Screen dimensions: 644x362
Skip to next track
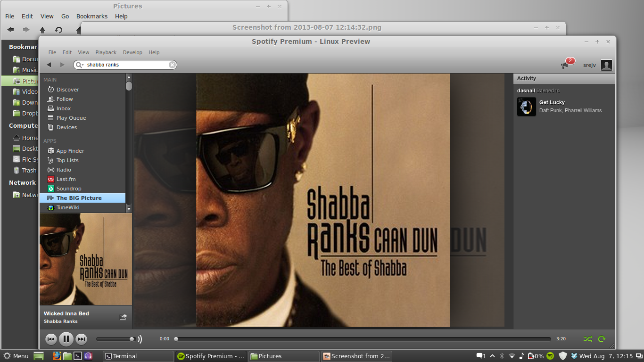pyautogui.click(x=82, y=338)
